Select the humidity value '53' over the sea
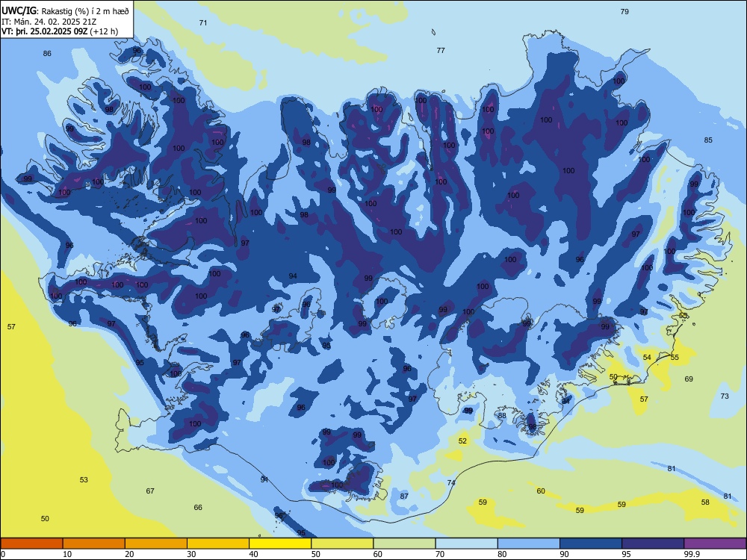 84,479
